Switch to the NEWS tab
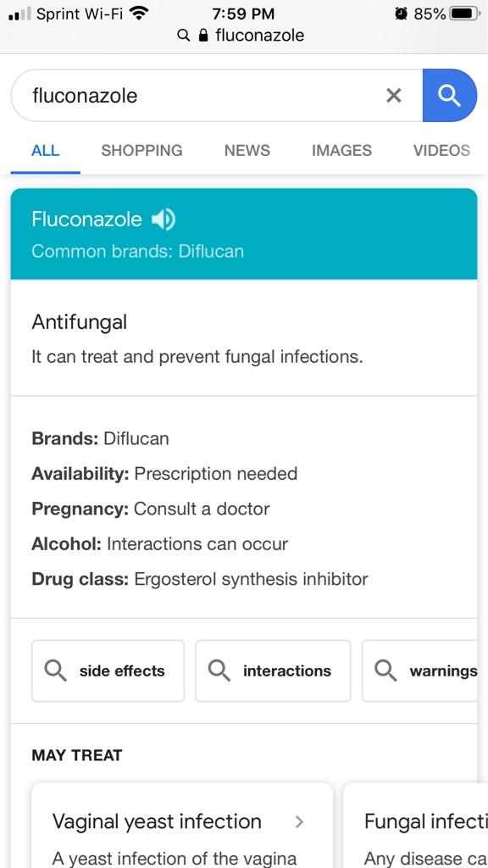488x868 pixels. click(247, 151)
